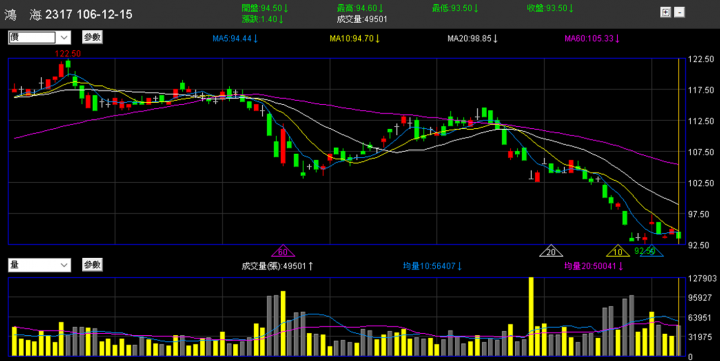720x361 pixels.
Task: Click the 107.50 price axis label
Action: pyautogui.click(x=701, y=152)
